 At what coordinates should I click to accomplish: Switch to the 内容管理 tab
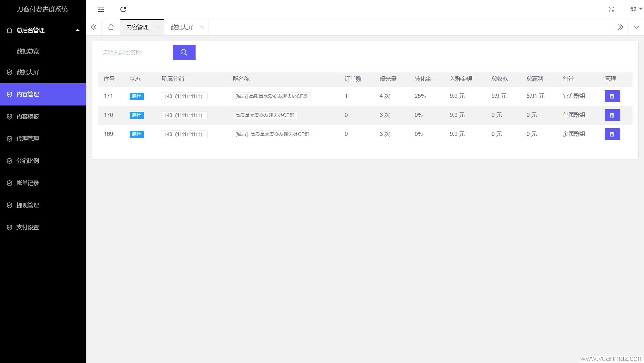[x=138, y=27]
